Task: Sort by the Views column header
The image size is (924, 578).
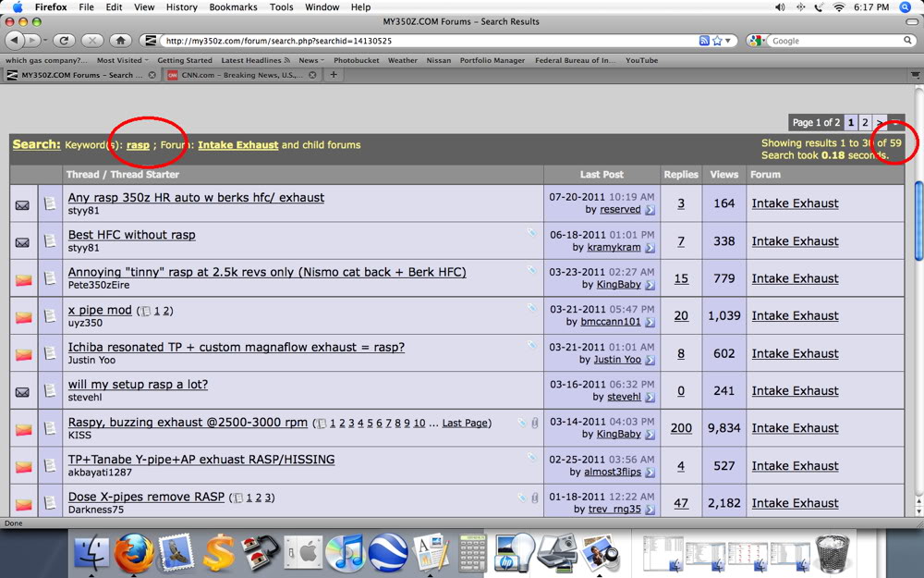Action: [723, 175]
